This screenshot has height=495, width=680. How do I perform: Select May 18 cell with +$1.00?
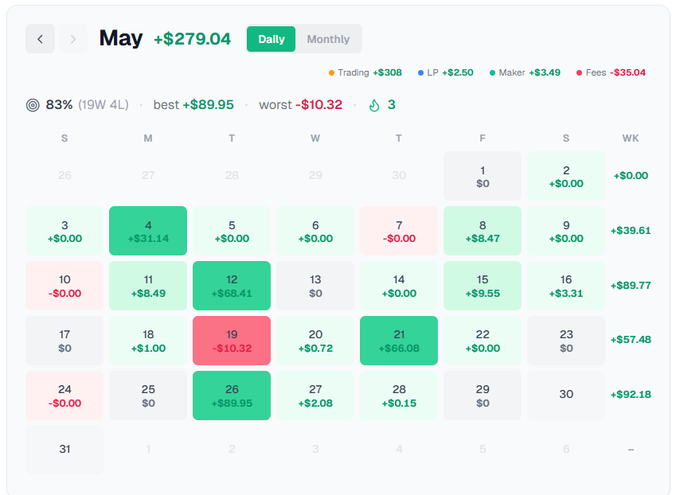point(148,341)
